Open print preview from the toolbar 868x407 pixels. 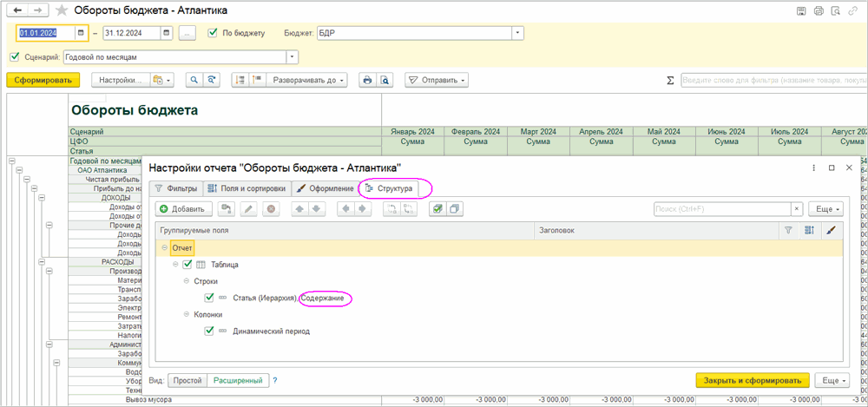tap(385, 80)
